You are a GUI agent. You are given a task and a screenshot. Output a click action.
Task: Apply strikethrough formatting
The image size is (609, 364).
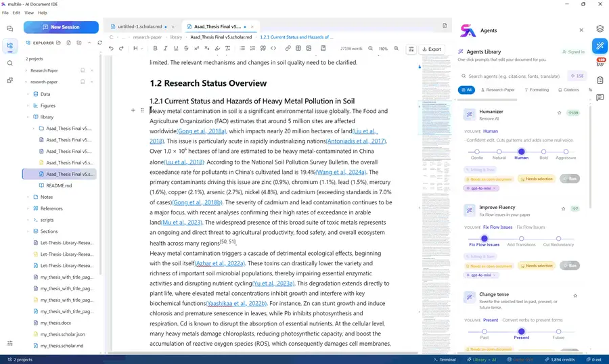[186, 49]
